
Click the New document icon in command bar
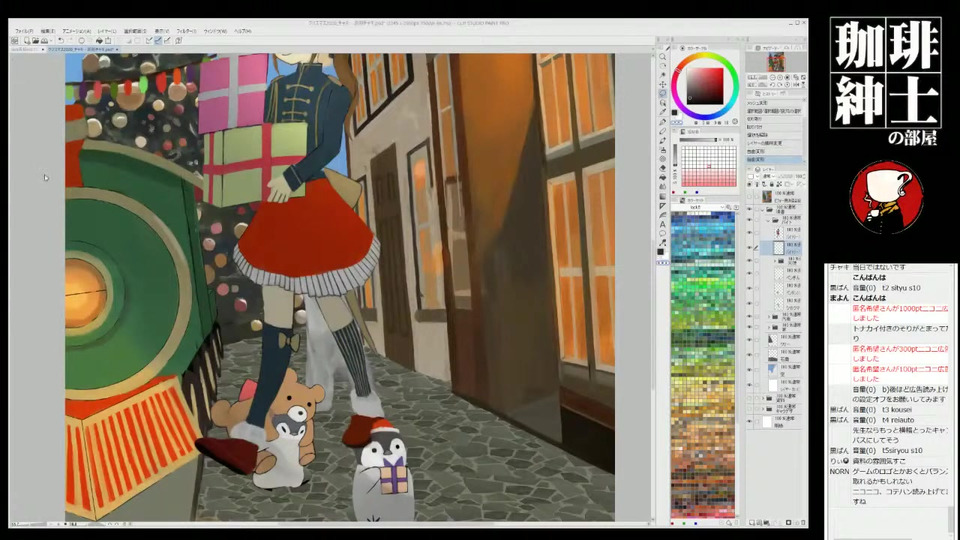click(28, 40)
